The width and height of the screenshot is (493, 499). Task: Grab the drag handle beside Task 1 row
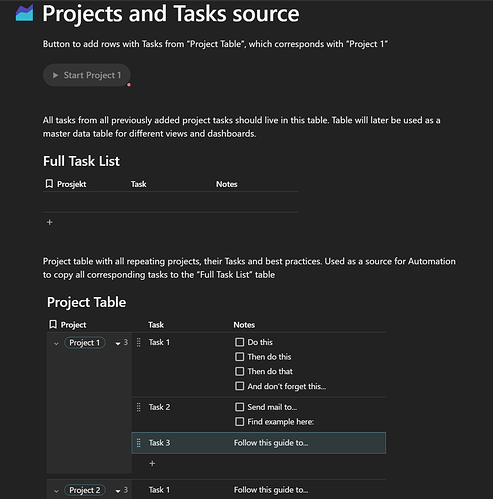[139, 342]
